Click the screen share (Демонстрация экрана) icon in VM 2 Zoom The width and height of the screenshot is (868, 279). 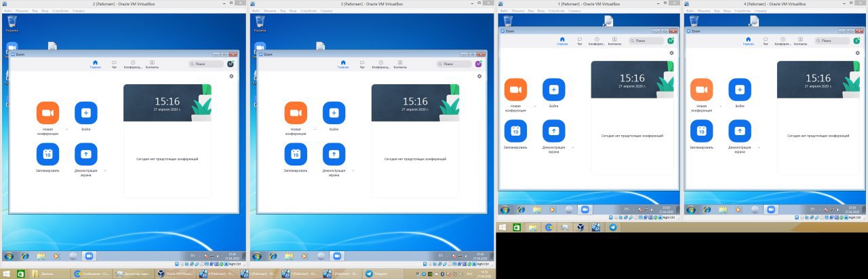click(x=86, y=154)
